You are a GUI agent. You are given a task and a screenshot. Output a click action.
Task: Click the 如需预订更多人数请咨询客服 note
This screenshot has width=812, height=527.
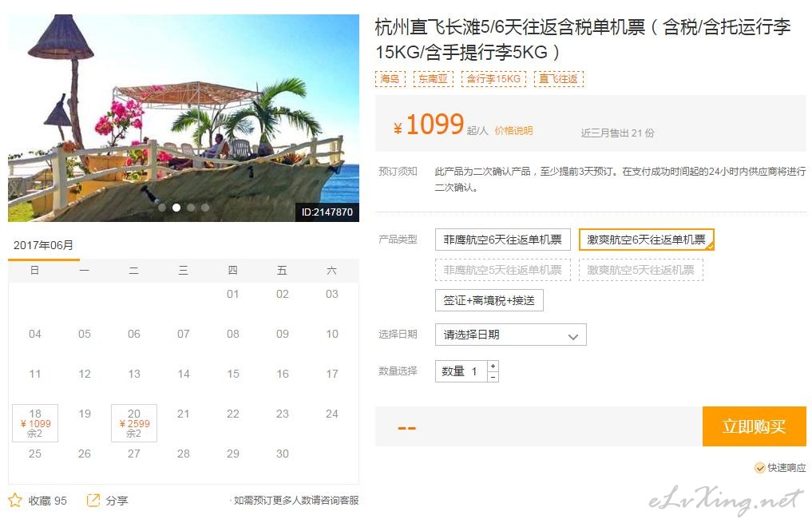coord(295,501)
